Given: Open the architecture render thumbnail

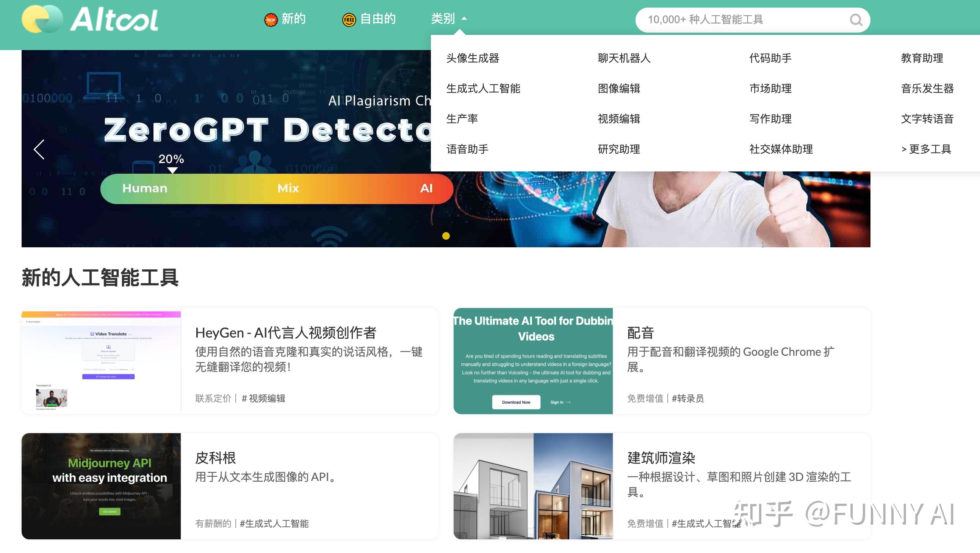Looking at the screenshot, I should tap(533, 486).
